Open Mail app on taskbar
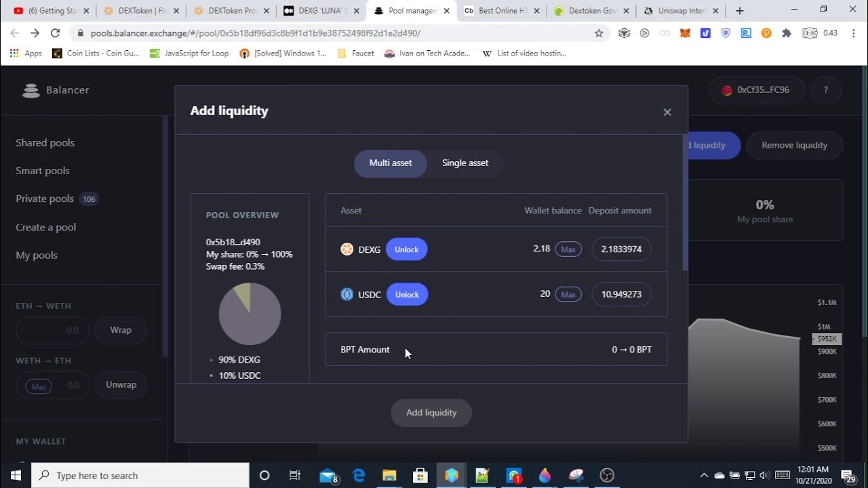The height and width of the screenshot is (488, 868). click(328, 475)
